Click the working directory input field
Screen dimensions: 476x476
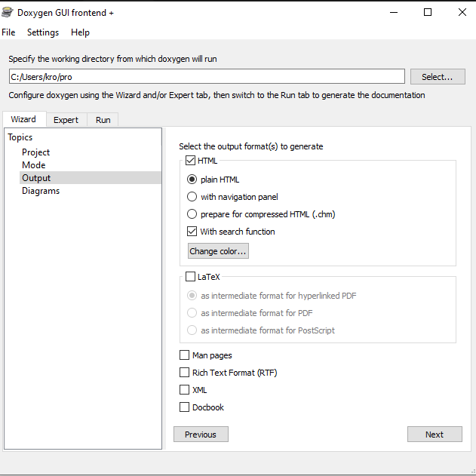click(206, 76)
